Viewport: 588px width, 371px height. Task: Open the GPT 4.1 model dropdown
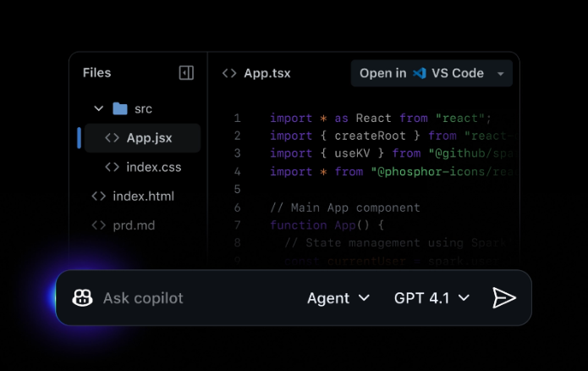coord(431,298)
